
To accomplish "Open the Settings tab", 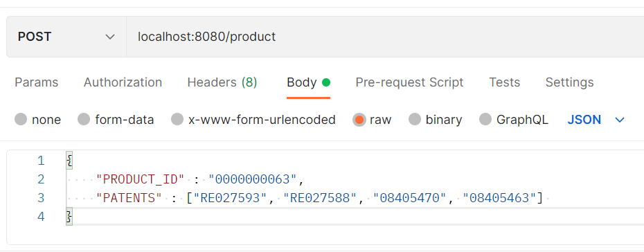I will (569, 82).
